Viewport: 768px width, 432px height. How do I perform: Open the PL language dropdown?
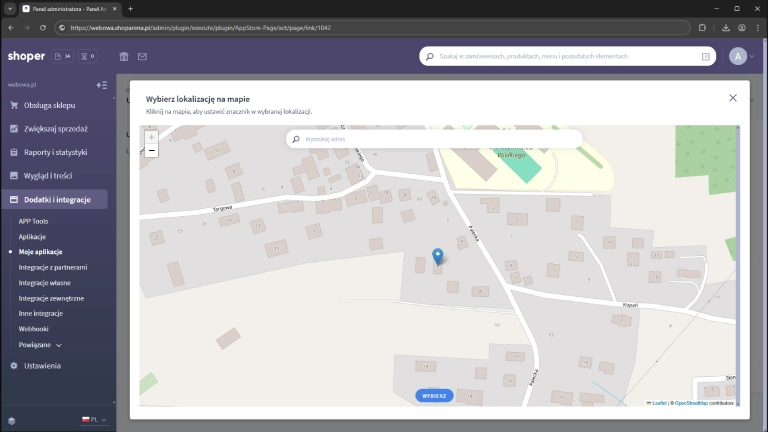94,420
